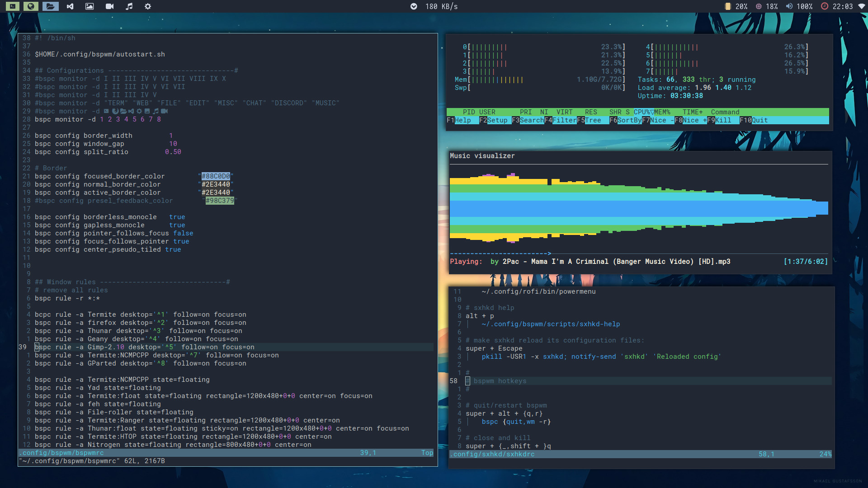
Task: Click the #88C0D0 highlighted color value
Action: click(x=216, y=176)
